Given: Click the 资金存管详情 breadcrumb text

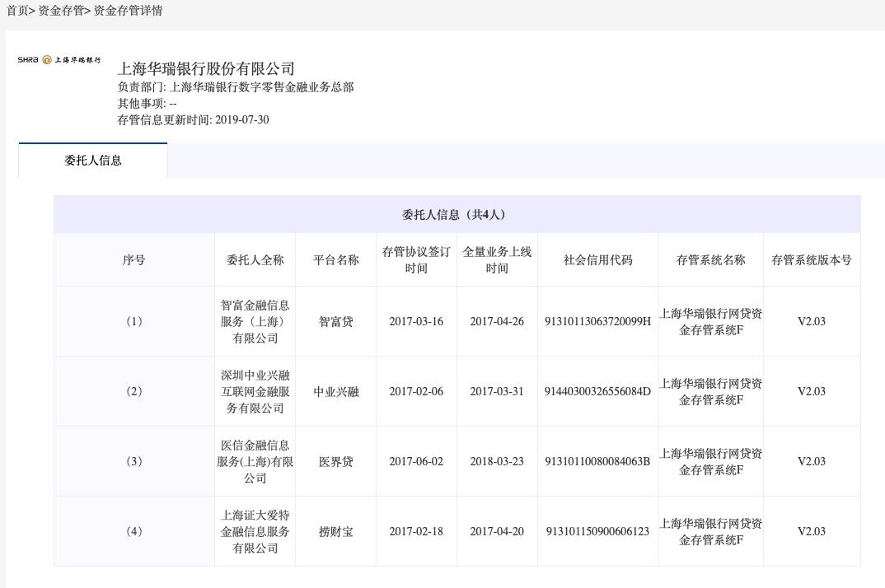Looking at the screenshot, I should point(128,10).
